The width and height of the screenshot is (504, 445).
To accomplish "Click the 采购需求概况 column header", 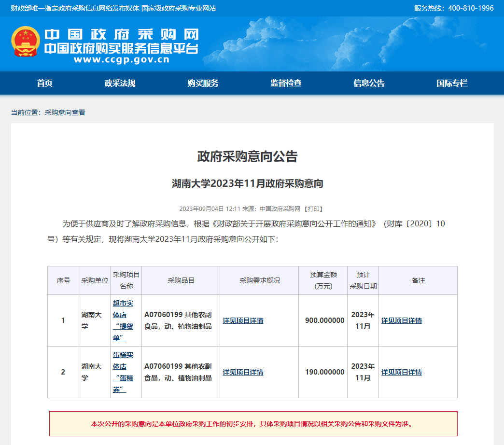I will (259, 280).
